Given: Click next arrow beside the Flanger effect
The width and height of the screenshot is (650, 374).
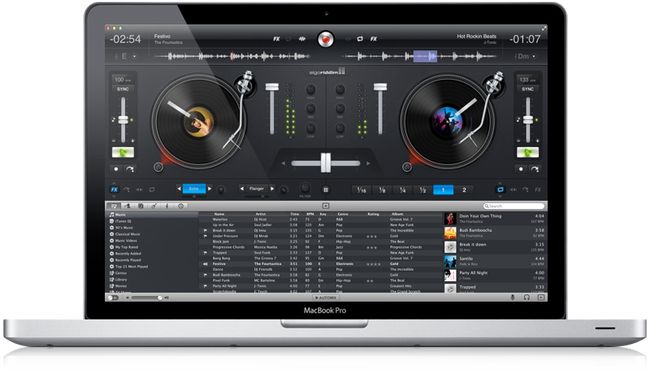Looking at the screenshot, I should tap(272, 189).
